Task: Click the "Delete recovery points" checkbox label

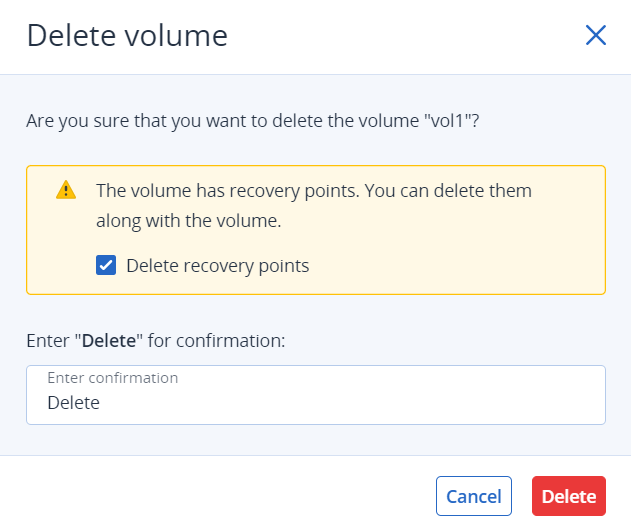Action: pos(218,266)
